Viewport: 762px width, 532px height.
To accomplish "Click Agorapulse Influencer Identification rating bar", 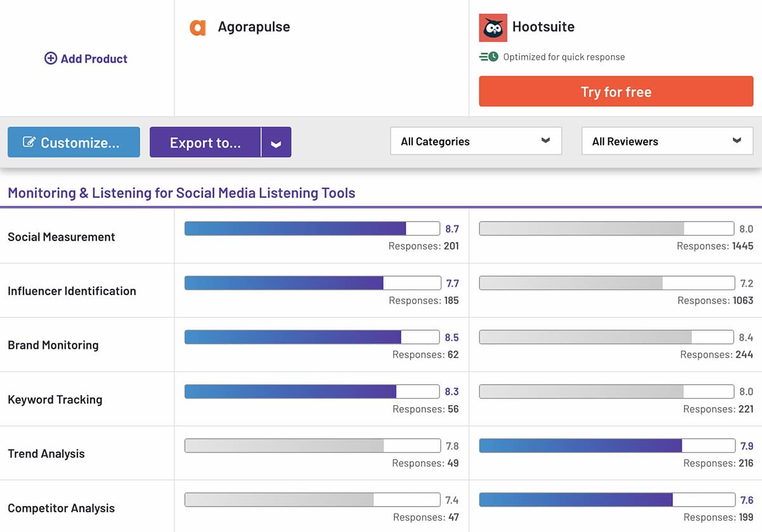I will (x=312, y=283).
